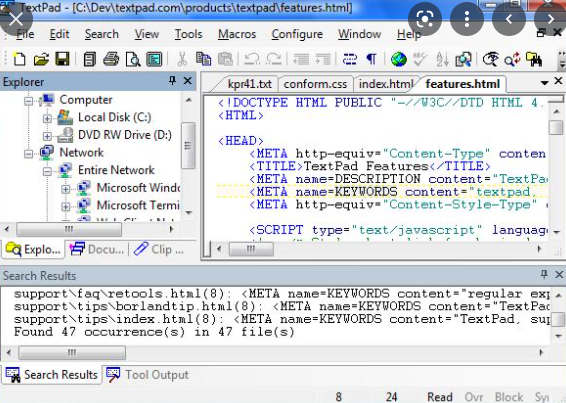Select the Search Results bottom tab
566x403 pixels.
pyautogui.click(x=52, y=375)
